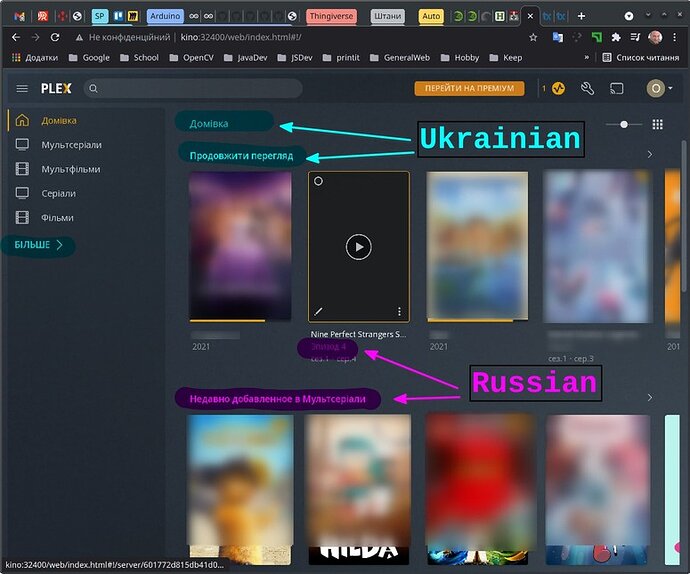The image size is (690, 574).
Task: Edit Nine Perfect Strangers with pencil icon
Action: coord(318,312)
